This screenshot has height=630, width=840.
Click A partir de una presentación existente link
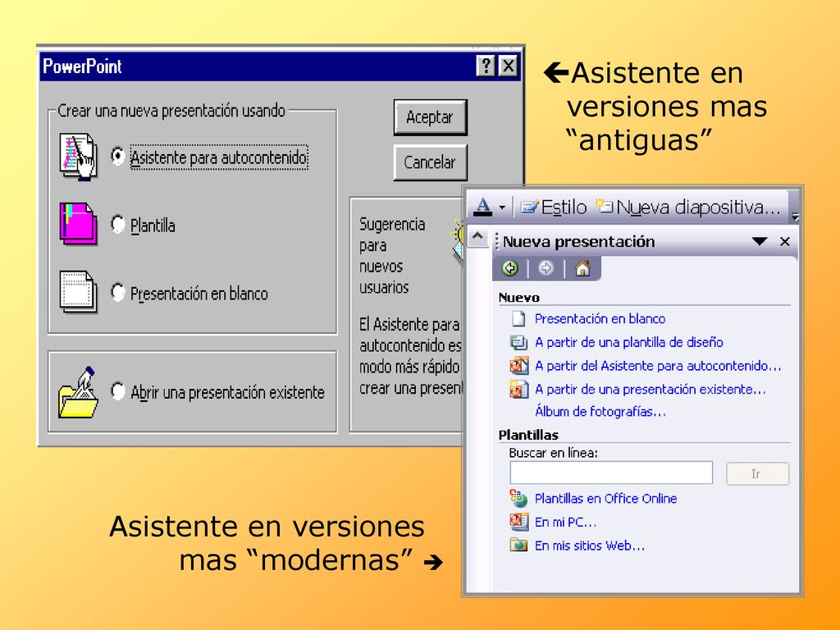click(x=650, y=390)
